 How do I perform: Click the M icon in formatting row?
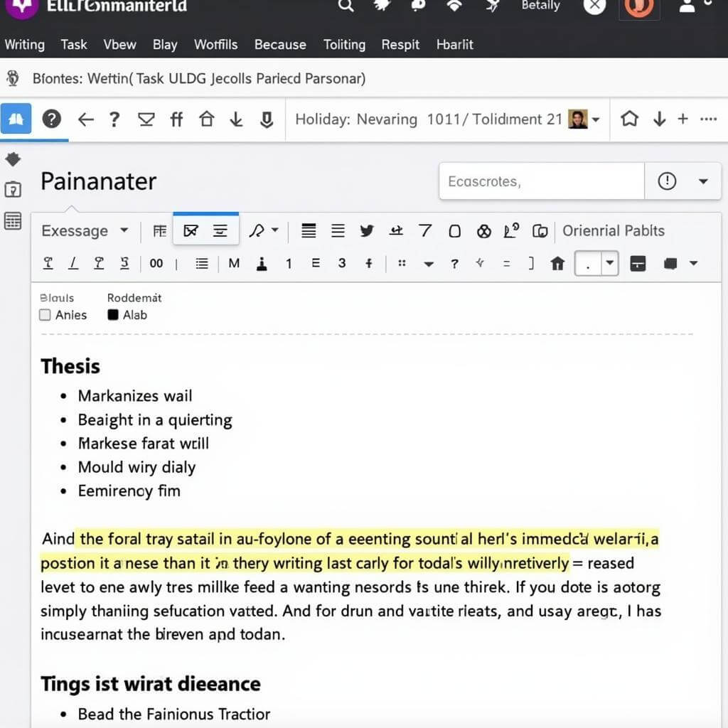coord(234,263)
